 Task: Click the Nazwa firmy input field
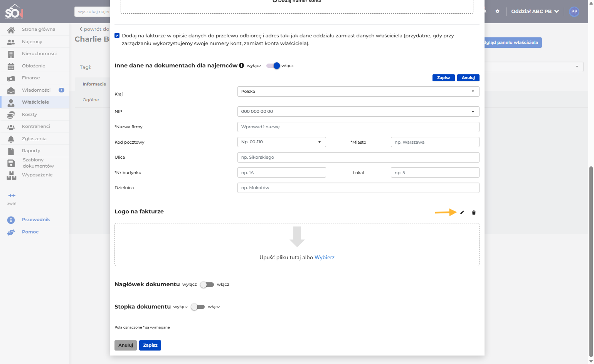[358, 127]
